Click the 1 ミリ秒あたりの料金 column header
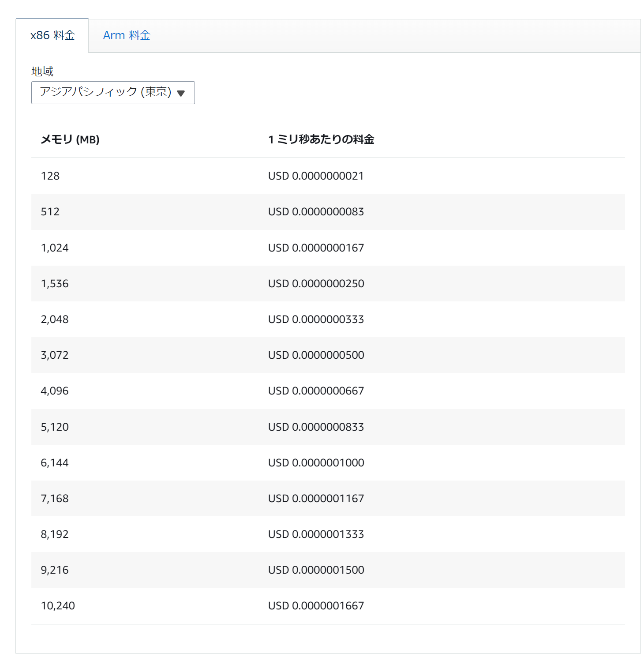Image resolution: width=644 pixels, height=665 pixels. point(321,139)
